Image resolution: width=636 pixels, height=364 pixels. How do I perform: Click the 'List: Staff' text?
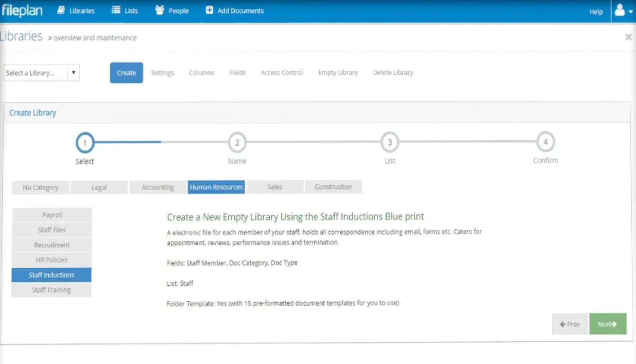coord(180,283)
